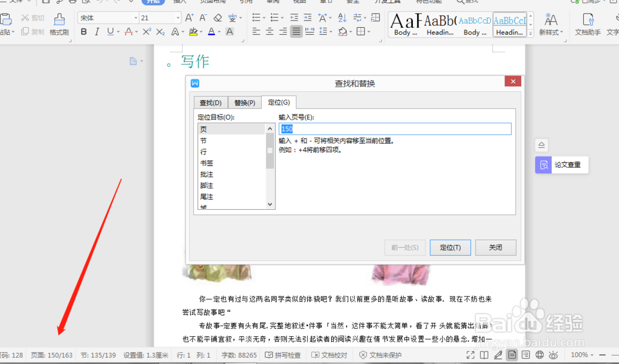This screenshot has width=619, height=364.
Task: Expand the font color options arrow
Action: (x=219, y=32)
